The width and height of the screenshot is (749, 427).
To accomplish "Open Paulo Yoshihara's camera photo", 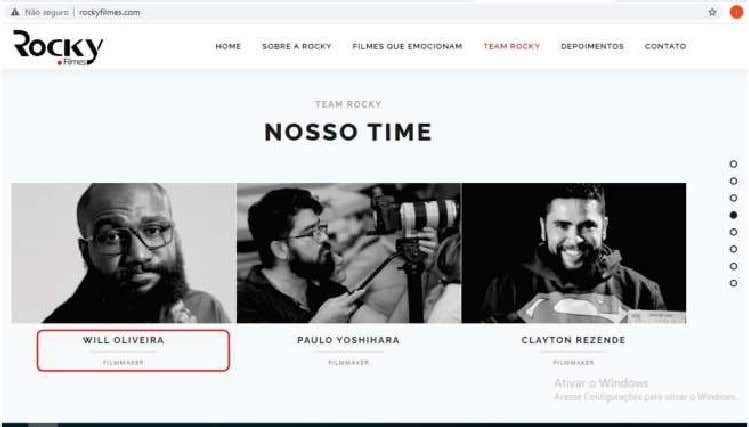I will tap(349, 253).
